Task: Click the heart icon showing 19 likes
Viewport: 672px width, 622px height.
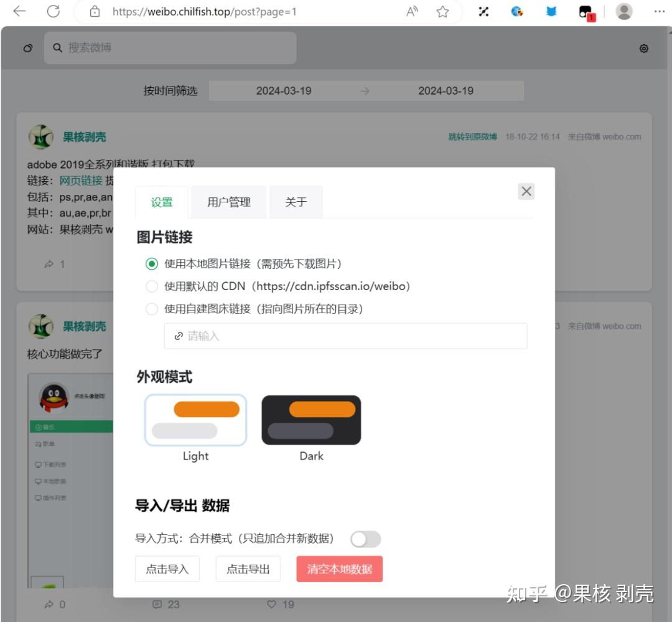Action: click(x=272, y=604)
